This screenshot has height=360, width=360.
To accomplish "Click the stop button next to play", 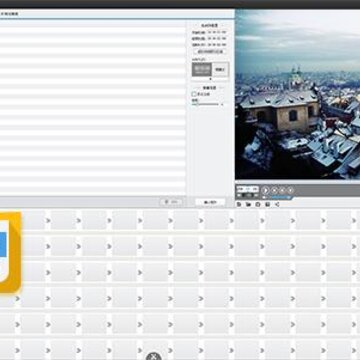I will point(275,190).
